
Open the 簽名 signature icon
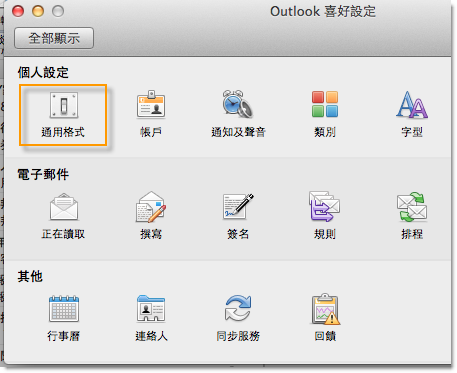tap(238, 207)
